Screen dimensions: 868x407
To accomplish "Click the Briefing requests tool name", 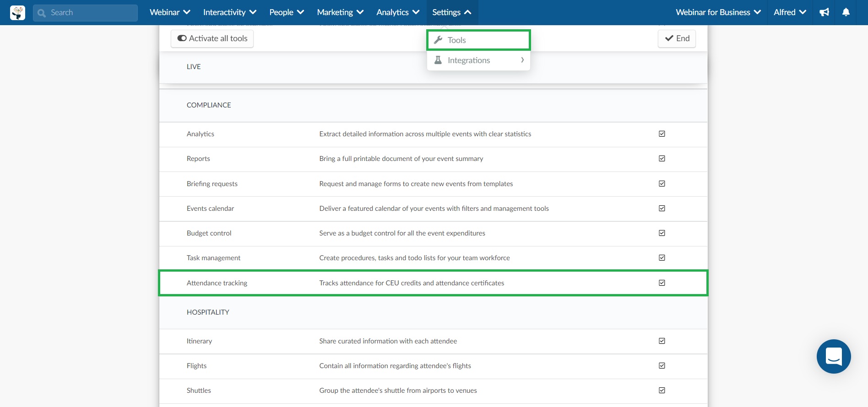I will (x=212, y=184).
